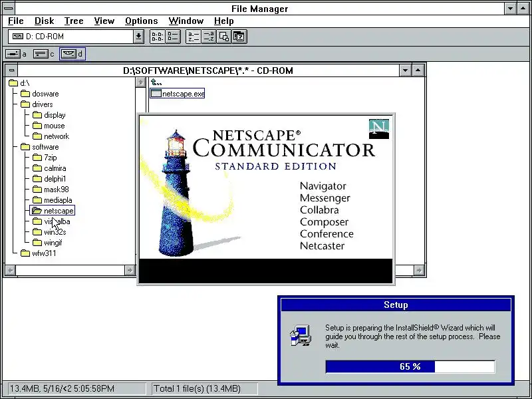The image size is (532, 399).
Task: Open the View menu
Action: (x=104, y=21)
